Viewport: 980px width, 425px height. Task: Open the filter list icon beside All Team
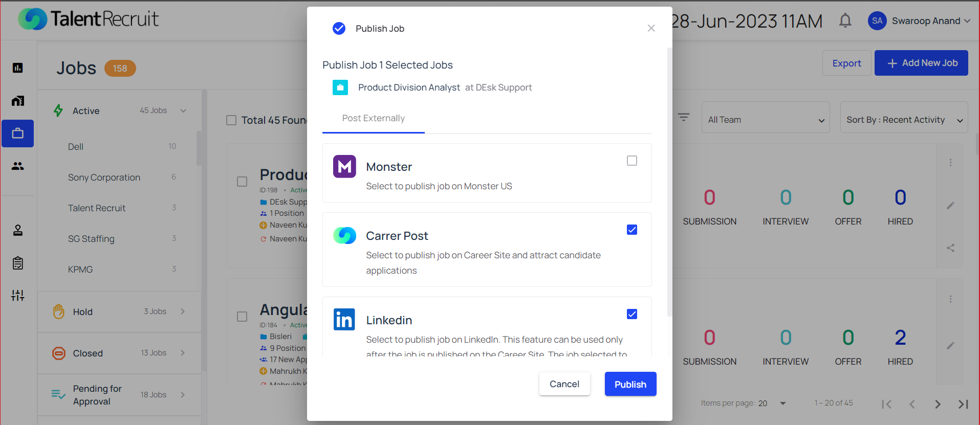coord(684,117)
